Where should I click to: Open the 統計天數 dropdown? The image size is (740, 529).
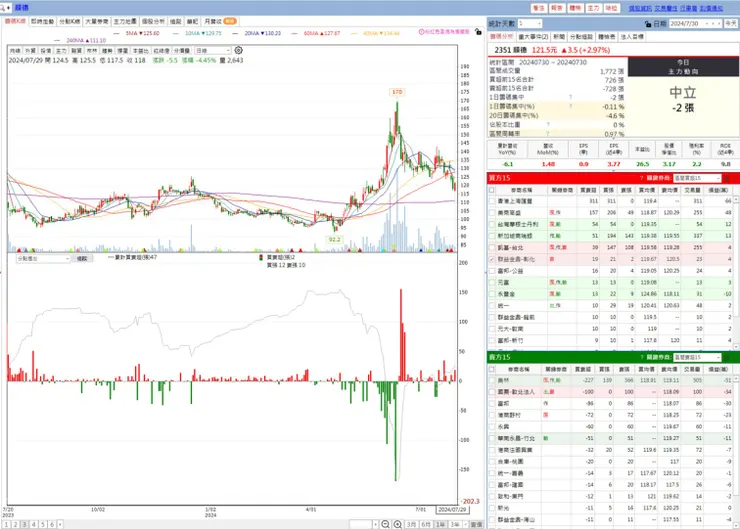[530, 23]
